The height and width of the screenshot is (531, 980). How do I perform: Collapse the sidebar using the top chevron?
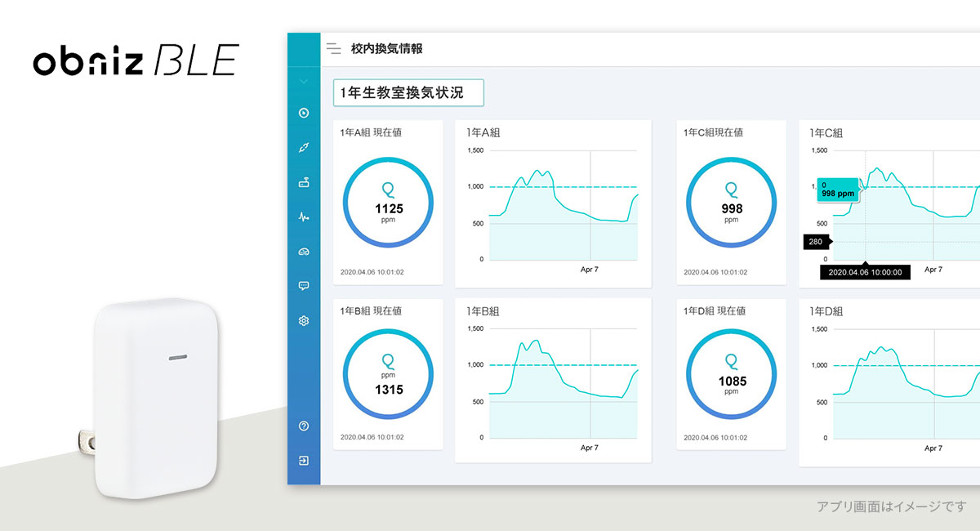tap(304, 82)
